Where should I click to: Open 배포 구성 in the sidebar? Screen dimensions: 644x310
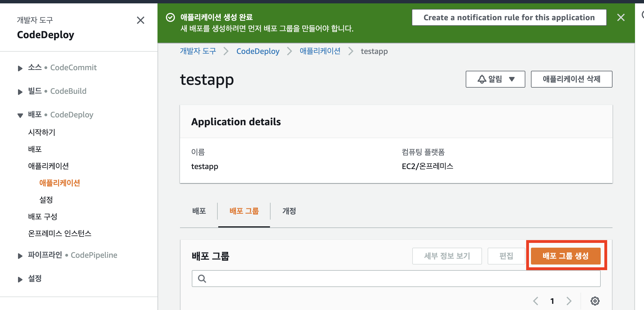(x=43, y=216)
